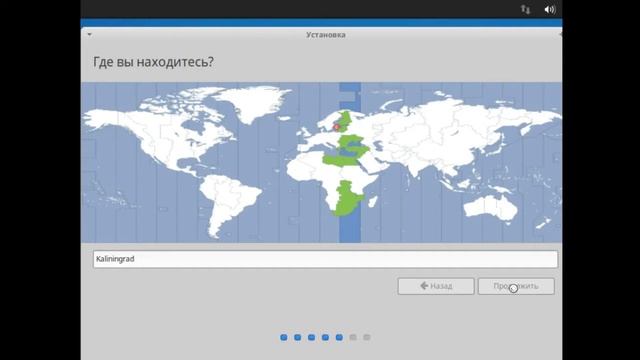Open the installer window menu arrow
The height and width of the screenshot is (360, 640).
89,35
